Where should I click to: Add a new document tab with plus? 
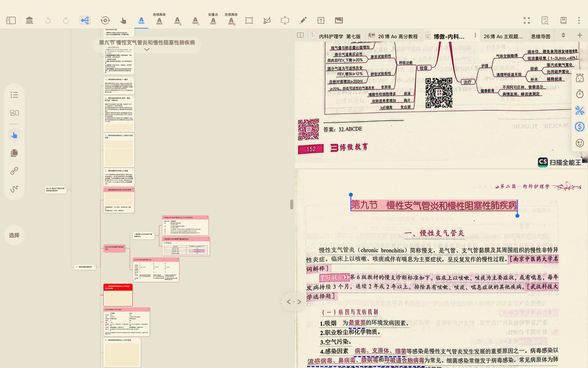point(579,35)
